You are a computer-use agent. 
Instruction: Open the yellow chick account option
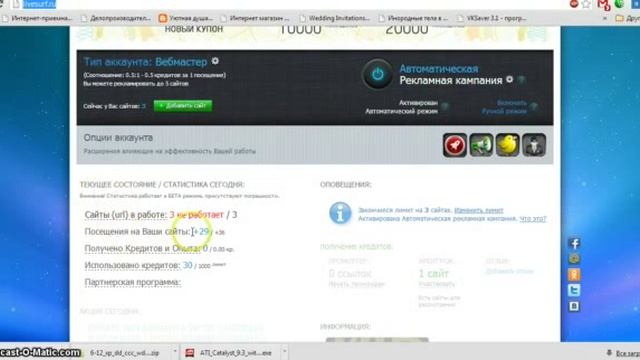[507, 145]
